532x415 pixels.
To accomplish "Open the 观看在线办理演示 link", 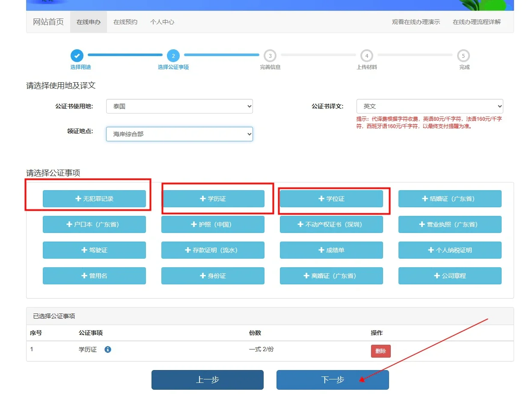I will (x=416, y=22).
